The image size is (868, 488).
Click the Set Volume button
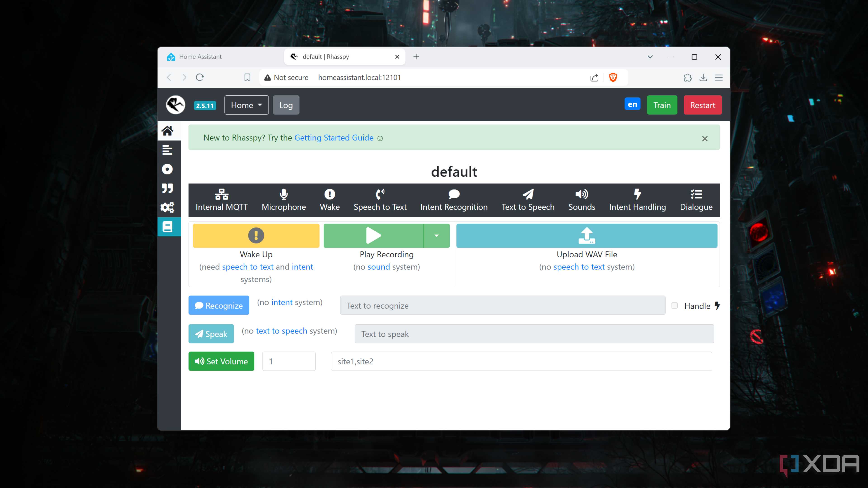221,361
